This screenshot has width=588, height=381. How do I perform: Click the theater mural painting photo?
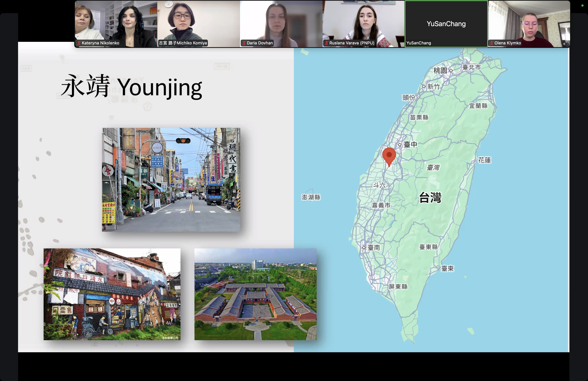pos(112,294)
